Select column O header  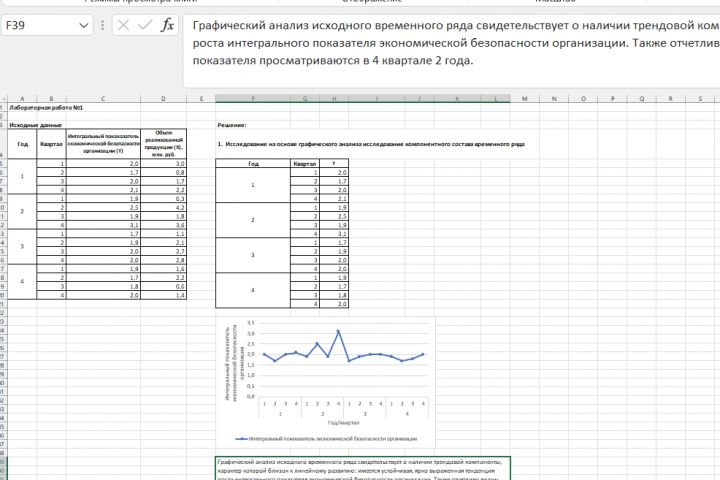tap(583, 99)
